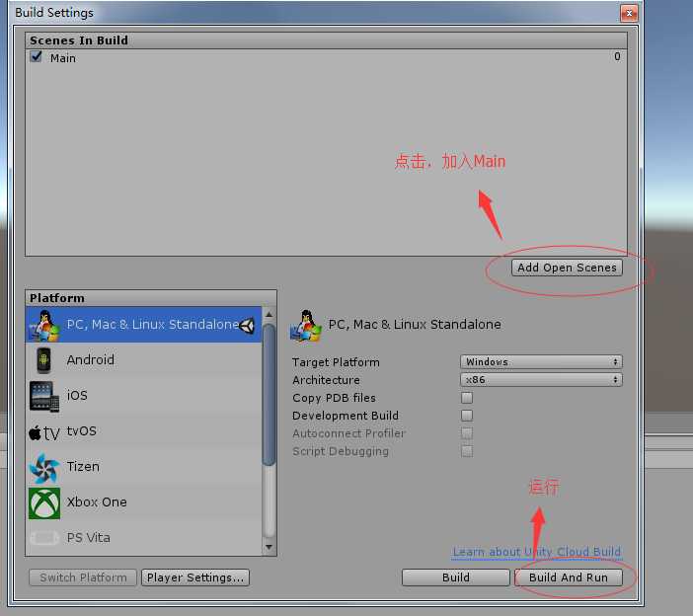Screen dimensions: 693x616
Task: Click the Xbox One green logo icon
Action: (x=44, y=502)
